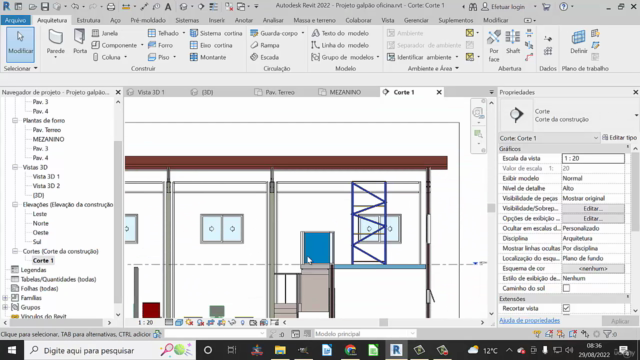This screenshot has width=640, height=360.
Task: Save project with the disk icon
Action: [45, 7]
